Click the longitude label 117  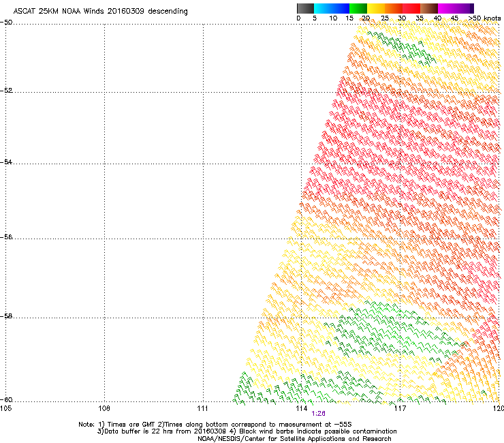click(400, 408)
